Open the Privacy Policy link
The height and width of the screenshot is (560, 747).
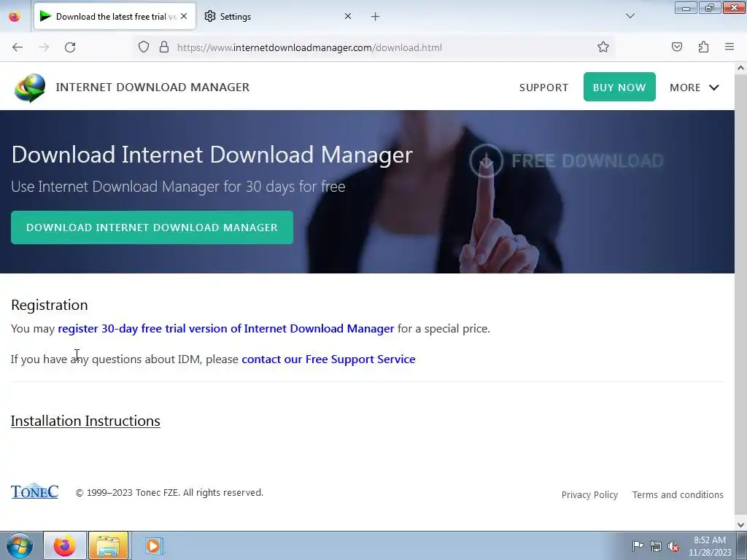[x=589, y=495]
